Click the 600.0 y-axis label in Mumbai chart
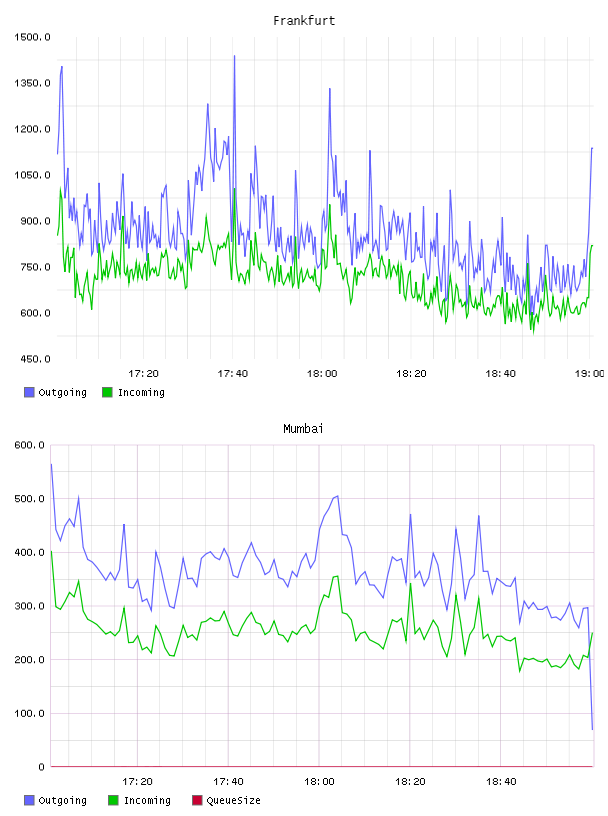This screenshot has width=608, height=816. (x=29, y=445)
